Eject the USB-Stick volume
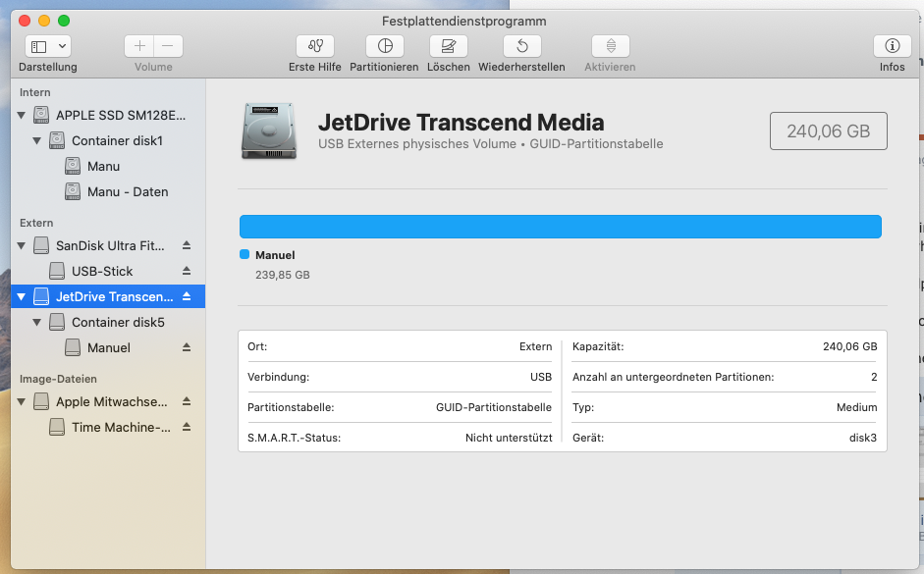The height and width of the screenshot is (574, 924). (x=187, y=271)
